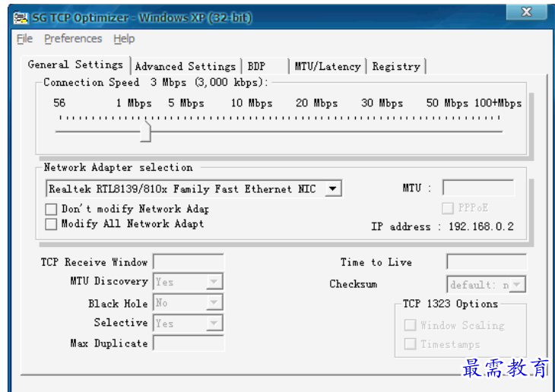The height and width of the screenshot is (392, 555).
Task: Open the Preferences menu
Action: (73, 39)
